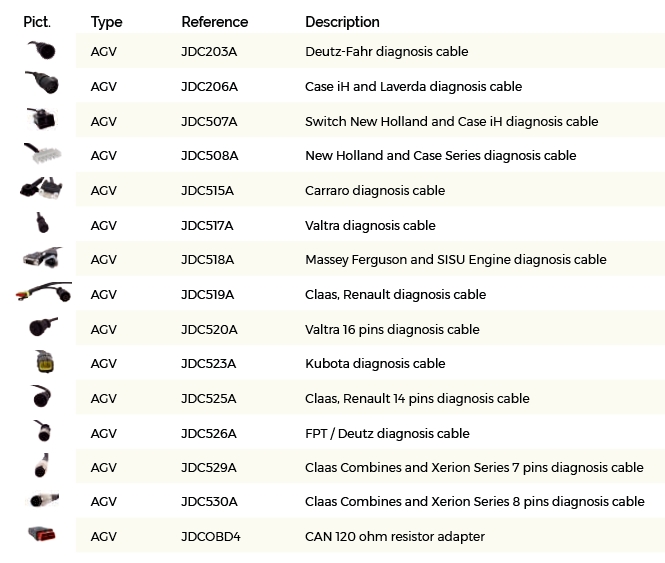Click reference JDC530A
The width and height of the screenshot is (665, 563).
(x=209, y=501)
